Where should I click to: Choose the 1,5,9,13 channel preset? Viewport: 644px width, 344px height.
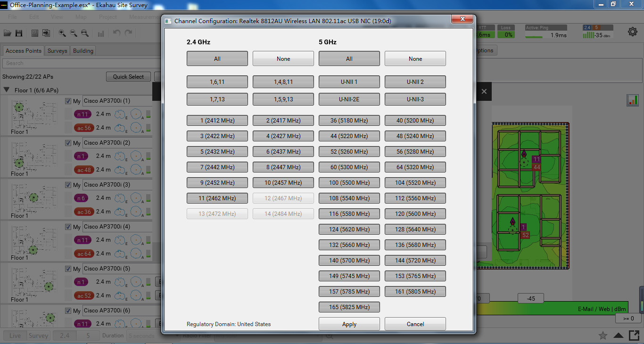point(283,99)
